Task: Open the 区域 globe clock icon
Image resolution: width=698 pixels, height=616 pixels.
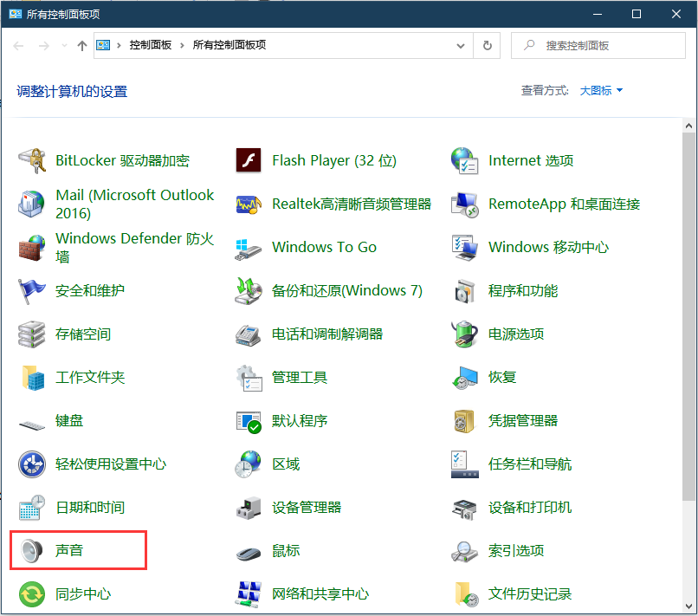Action: (x=249, y=464)
